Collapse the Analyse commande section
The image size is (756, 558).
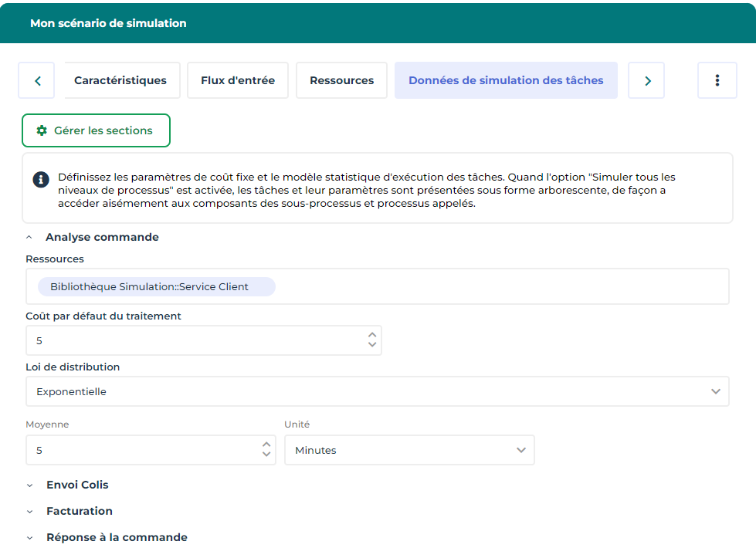click(29, 238)
